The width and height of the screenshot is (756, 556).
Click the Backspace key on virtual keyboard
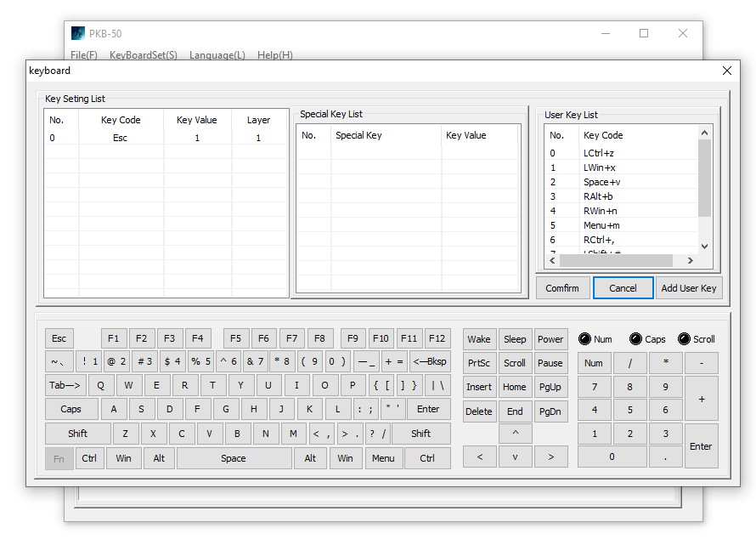[430, 361]
